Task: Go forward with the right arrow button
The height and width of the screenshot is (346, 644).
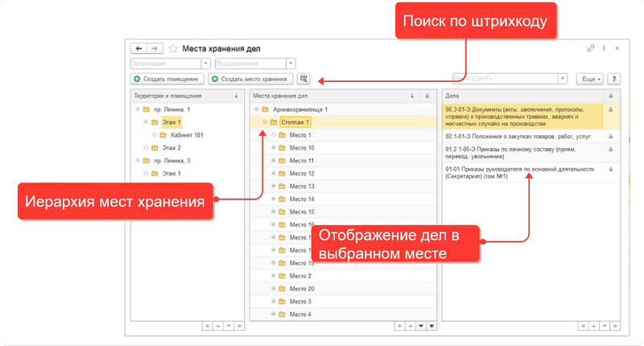Action: pos(154,48)
